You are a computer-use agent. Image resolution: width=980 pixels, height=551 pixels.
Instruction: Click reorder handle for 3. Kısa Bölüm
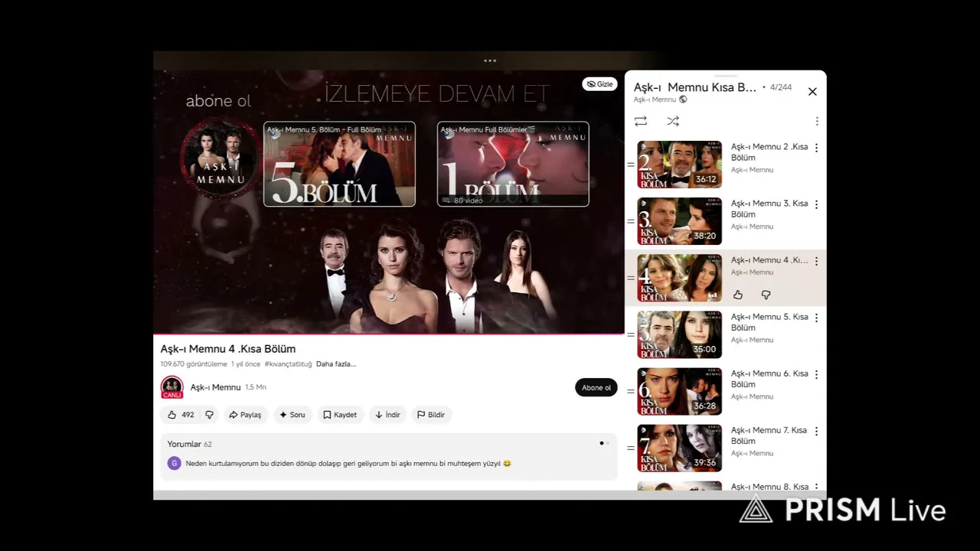point(631,221)
